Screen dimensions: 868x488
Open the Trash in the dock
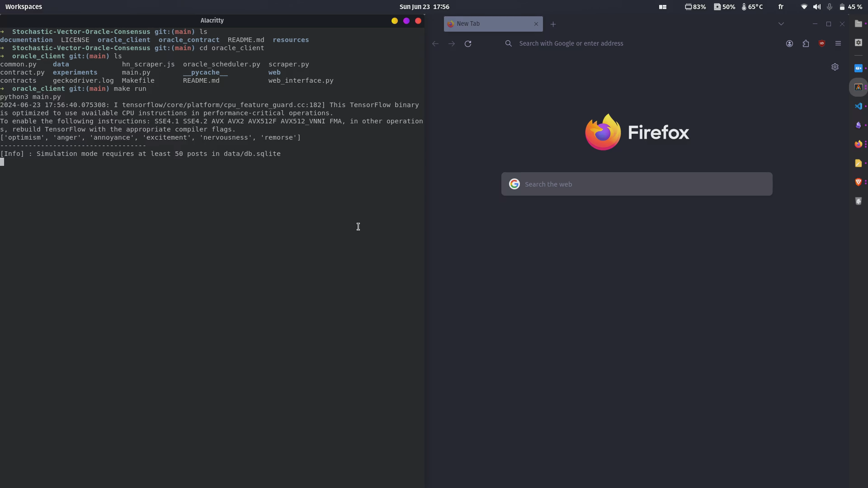coord(858,201)
